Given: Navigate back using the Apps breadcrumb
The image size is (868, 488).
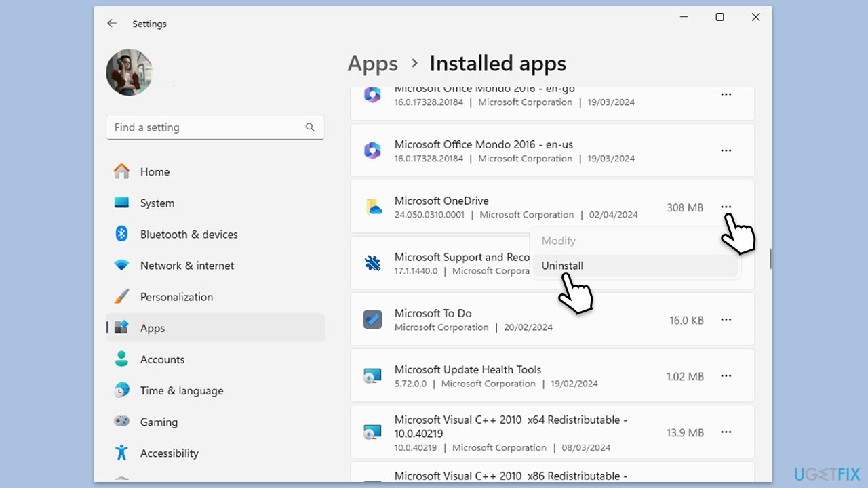Looking at the screenshot, I should pos(372,63).
